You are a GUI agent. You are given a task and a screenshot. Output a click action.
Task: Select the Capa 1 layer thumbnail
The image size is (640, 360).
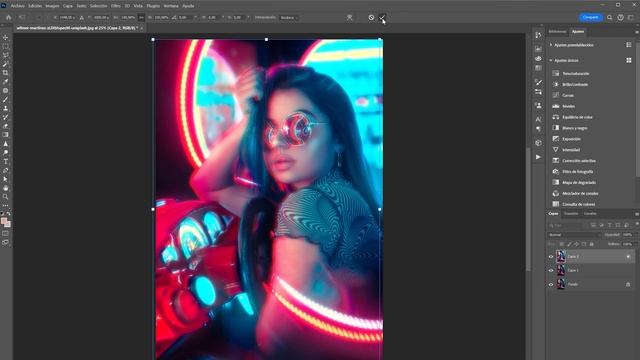[x=561, y=270]
